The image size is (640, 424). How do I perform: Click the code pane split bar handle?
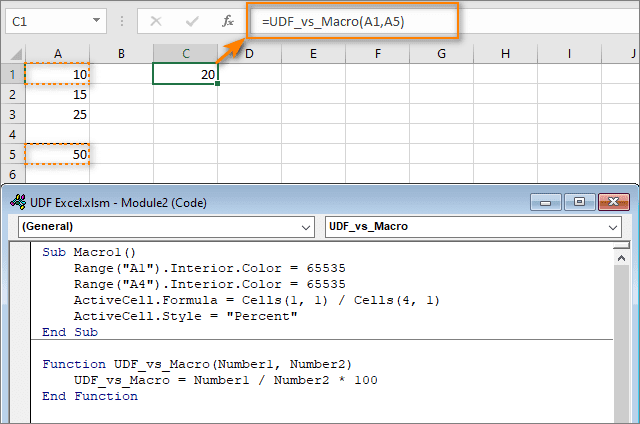pyautogui.click(x=621, y=245)
